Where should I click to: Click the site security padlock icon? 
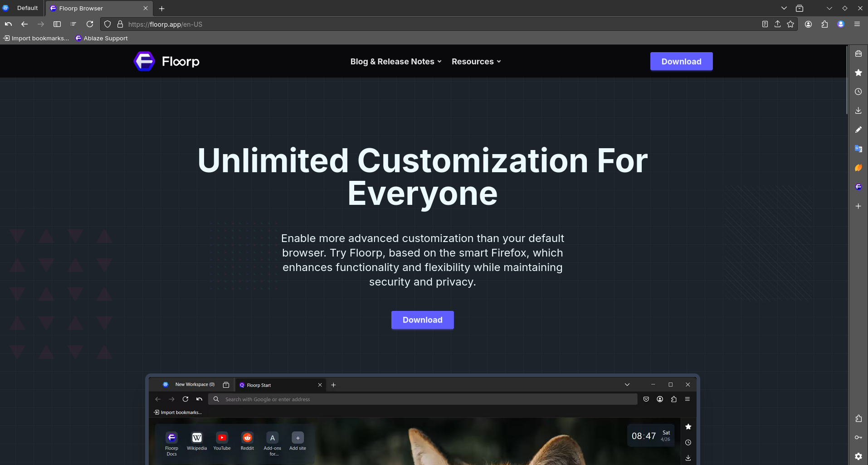120,24
